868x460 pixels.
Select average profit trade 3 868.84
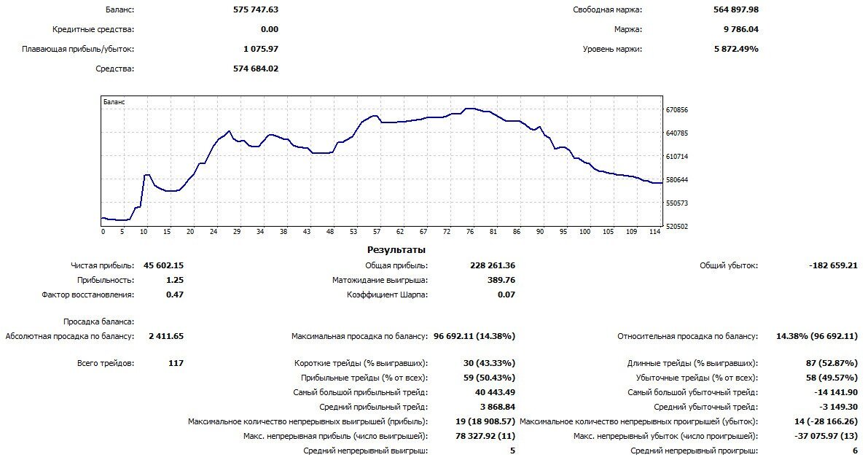498,407
